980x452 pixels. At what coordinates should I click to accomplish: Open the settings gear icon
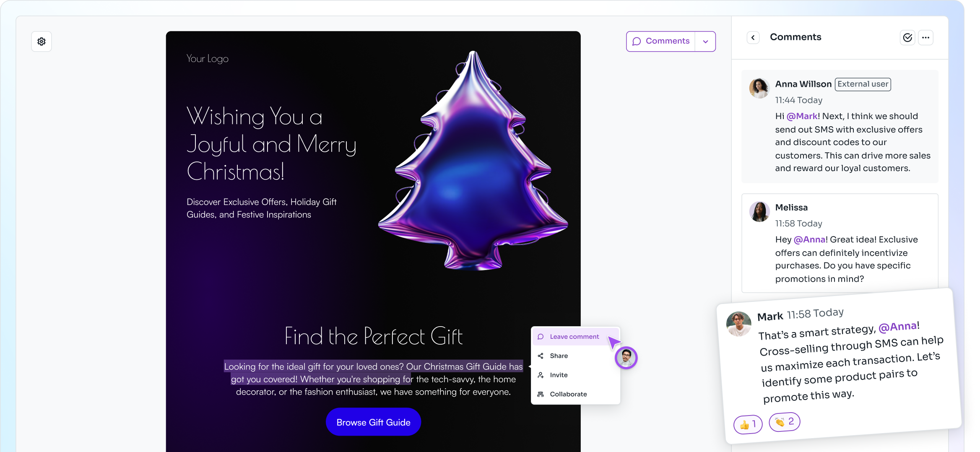click(x=42, y=42)
